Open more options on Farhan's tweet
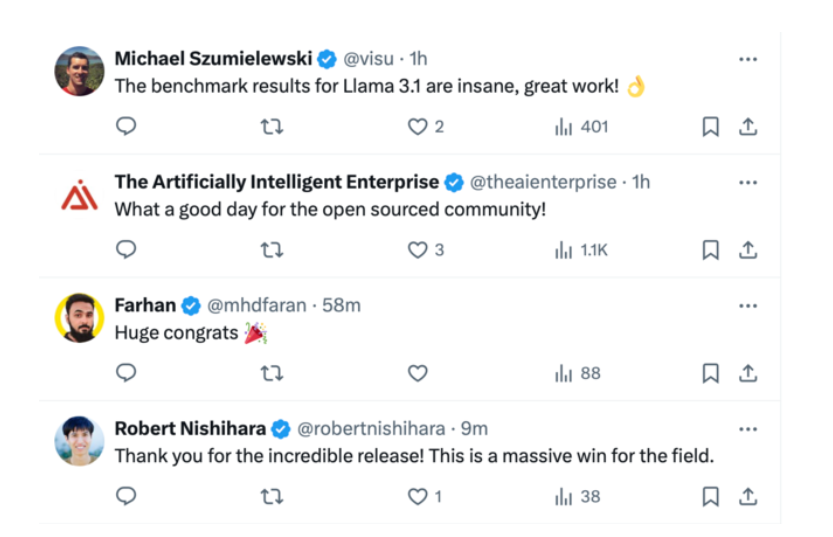The width and height of the screenshot is (833, 537). tap(747, 306)
